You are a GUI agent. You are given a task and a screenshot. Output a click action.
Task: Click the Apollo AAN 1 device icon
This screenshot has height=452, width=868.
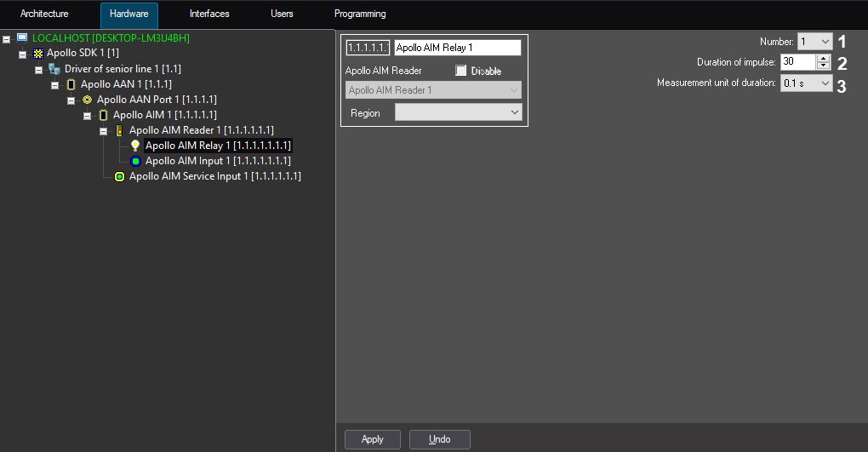tap(71, 84)
